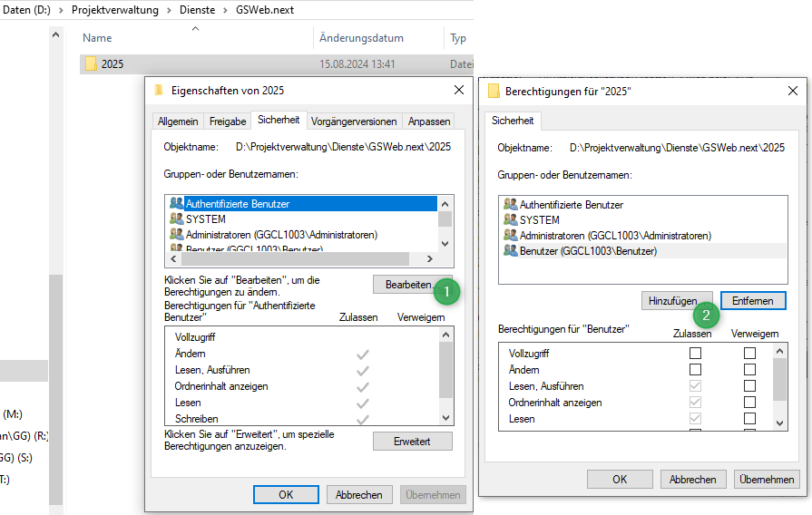Tick Zulassen checkbox for Ändern
This screenshot has height=515, width=812.
[x=695, y=370]
